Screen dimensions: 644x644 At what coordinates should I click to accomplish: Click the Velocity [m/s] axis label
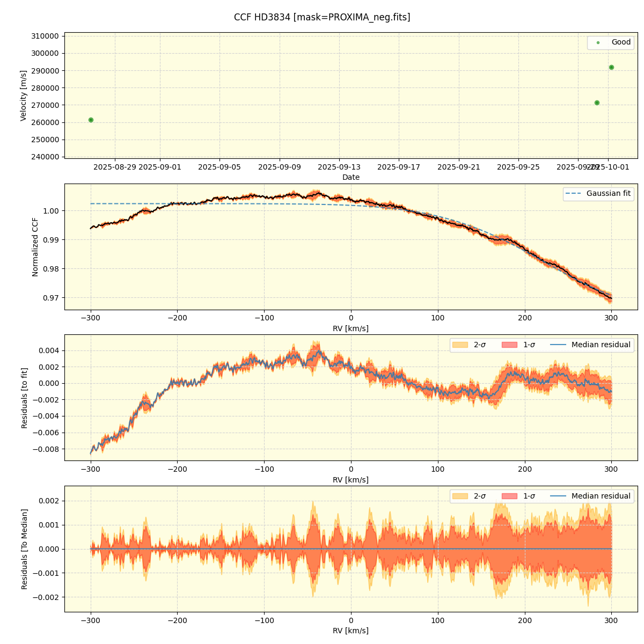(24, 96)
